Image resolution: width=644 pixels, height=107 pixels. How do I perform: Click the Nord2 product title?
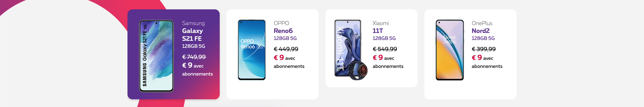coord(480,31)
